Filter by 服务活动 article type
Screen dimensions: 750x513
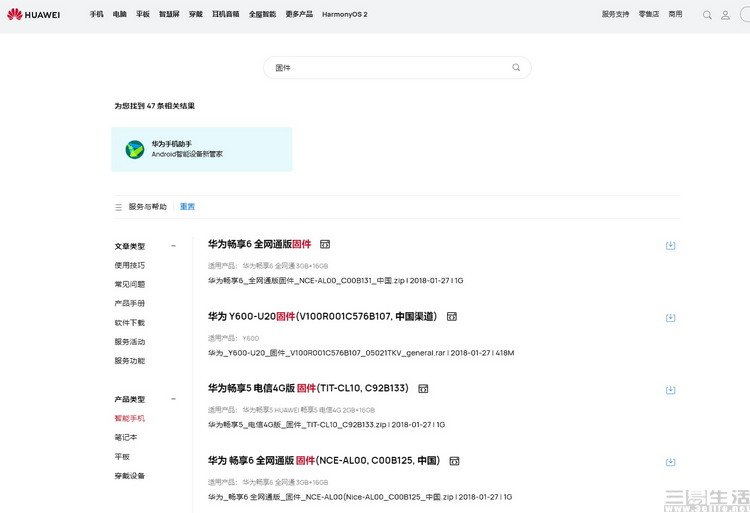pos(130,342)
